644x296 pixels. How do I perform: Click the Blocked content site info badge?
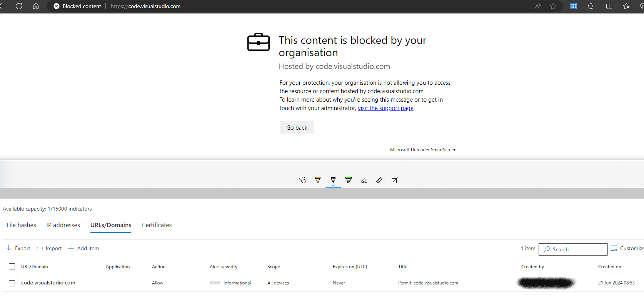[77, 6]
